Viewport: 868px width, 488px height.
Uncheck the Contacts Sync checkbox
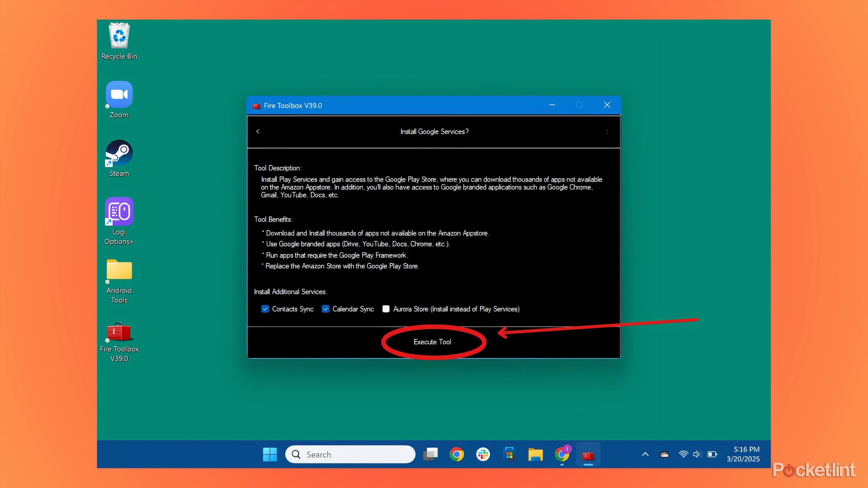tap(265, 309)
